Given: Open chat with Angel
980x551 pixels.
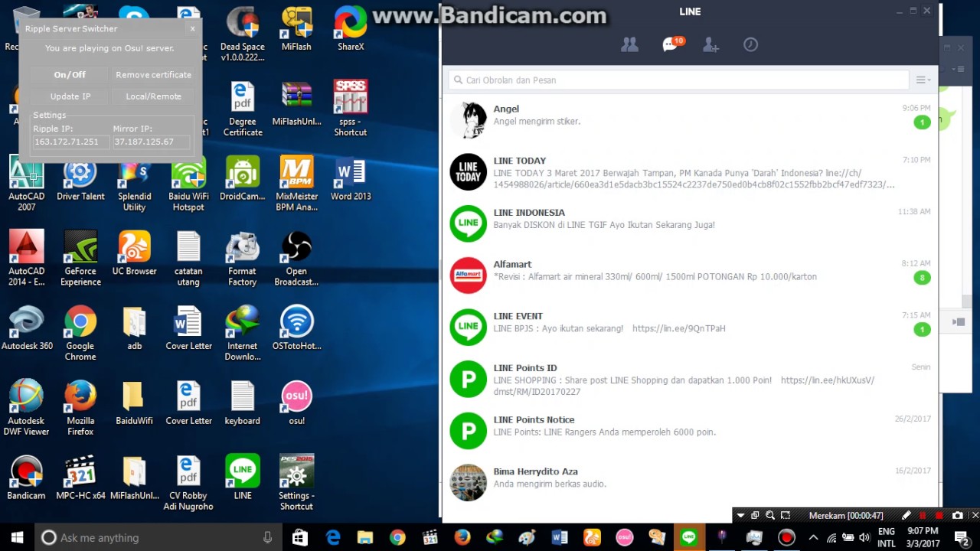Looking at the screenshot, I should pyautogui.click(x=690, y=119).
